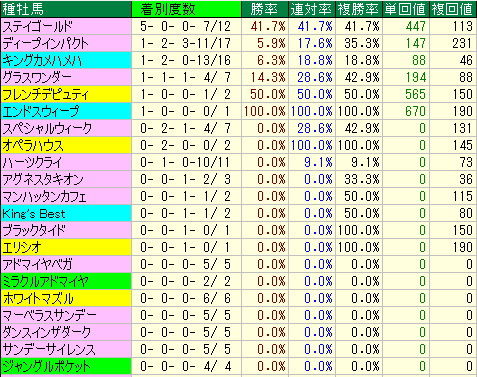477x377 pixels.
Task: Click the 単回値 column header
Action: (406, 9)
